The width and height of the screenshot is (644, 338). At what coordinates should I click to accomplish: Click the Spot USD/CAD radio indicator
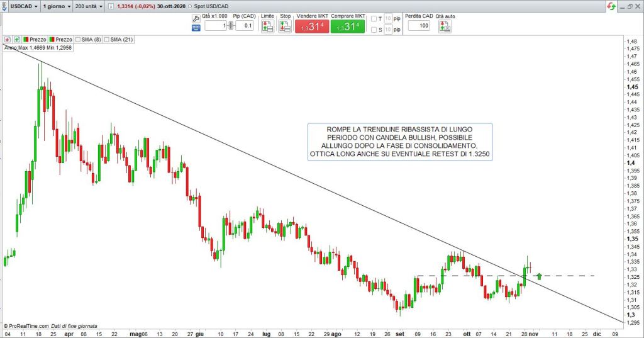click(x=190, y=6)
